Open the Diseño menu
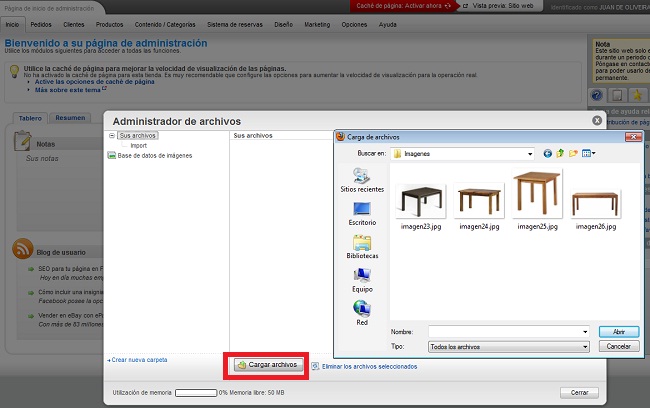This screenshot has width=650, height=408. pyautogui.click(x=284, y=24)
